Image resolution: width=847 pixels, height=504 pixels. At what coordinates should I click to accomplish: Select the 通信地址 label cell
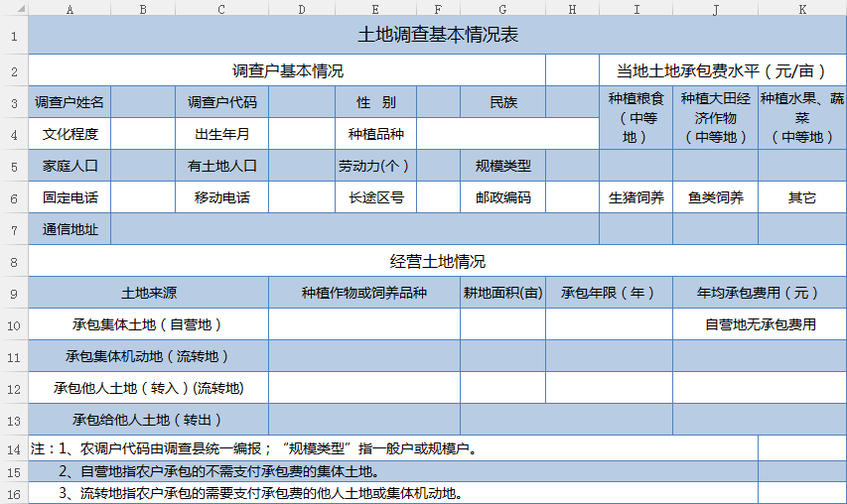click(70, 229)
